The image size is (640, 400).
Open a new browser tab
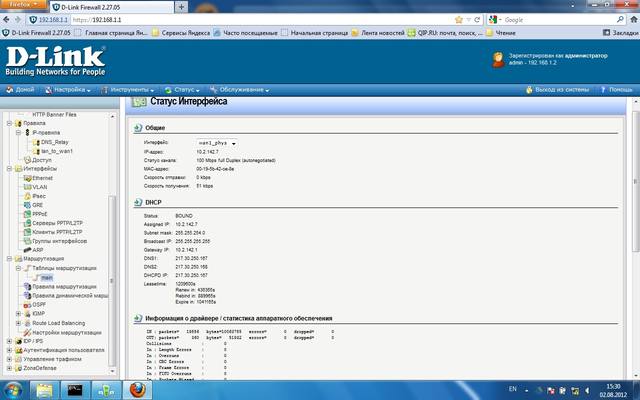coord(181,7)
